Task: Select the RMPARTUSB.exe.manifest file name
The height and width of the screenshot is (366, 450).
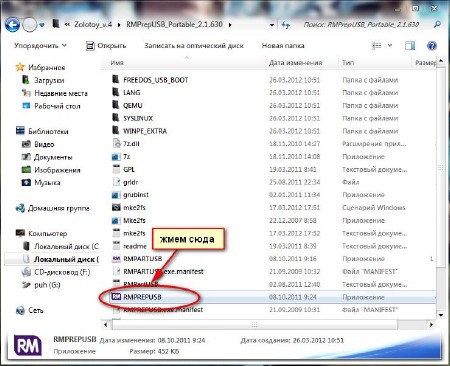Action: [163, 272]
